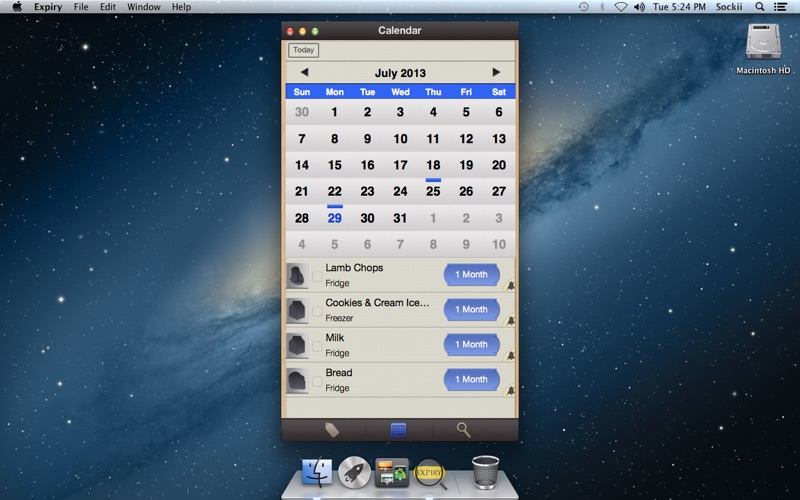Click the Milk item name
Image resolution: width=800 pixels, height=500 pixels.
pyautogui.click(x=335, y=338)
